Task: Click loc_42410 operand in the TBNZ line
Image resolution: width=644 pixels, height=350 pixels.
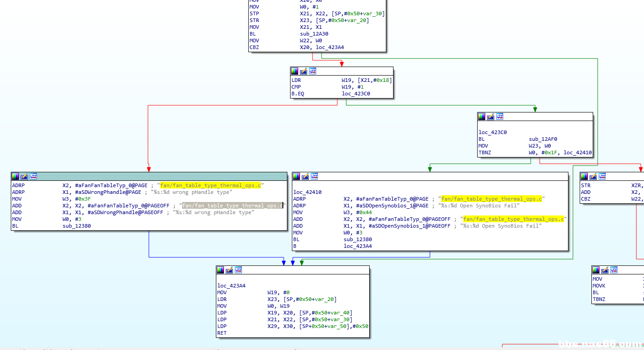Action: (x=578, y=153)
